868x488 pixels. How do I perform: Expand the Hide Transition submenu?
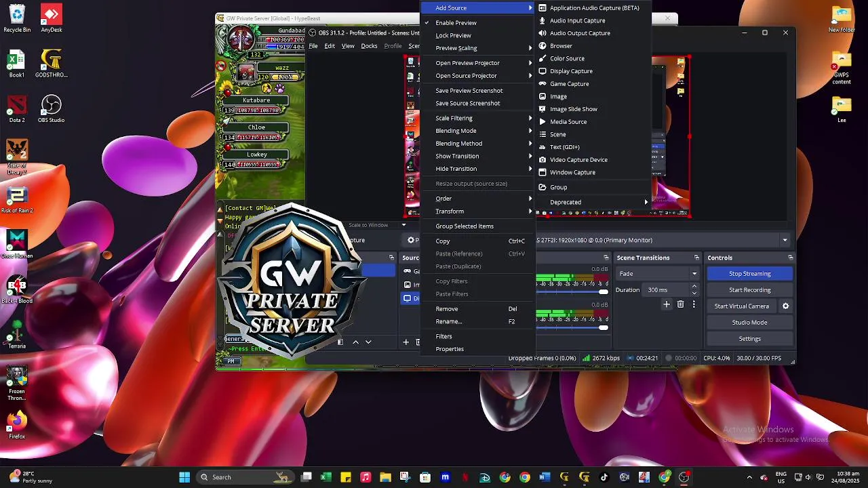478,169
